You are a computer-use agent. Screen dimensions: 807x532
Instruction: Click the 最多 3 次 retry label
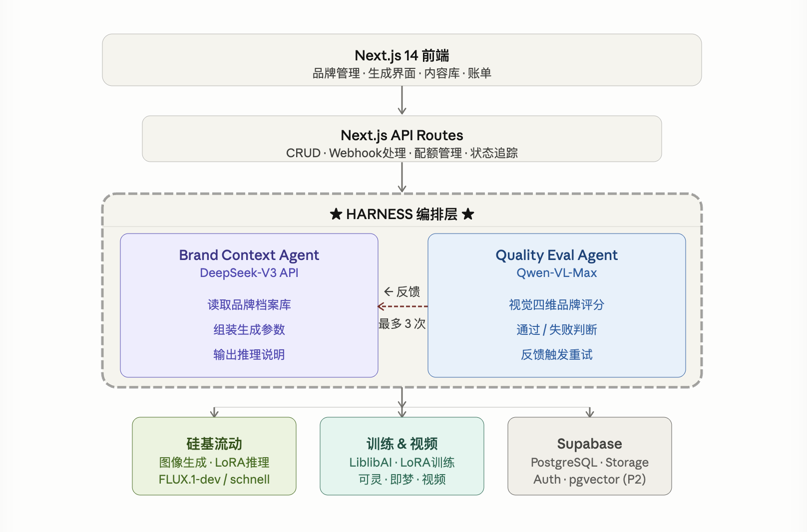(402, 324)
